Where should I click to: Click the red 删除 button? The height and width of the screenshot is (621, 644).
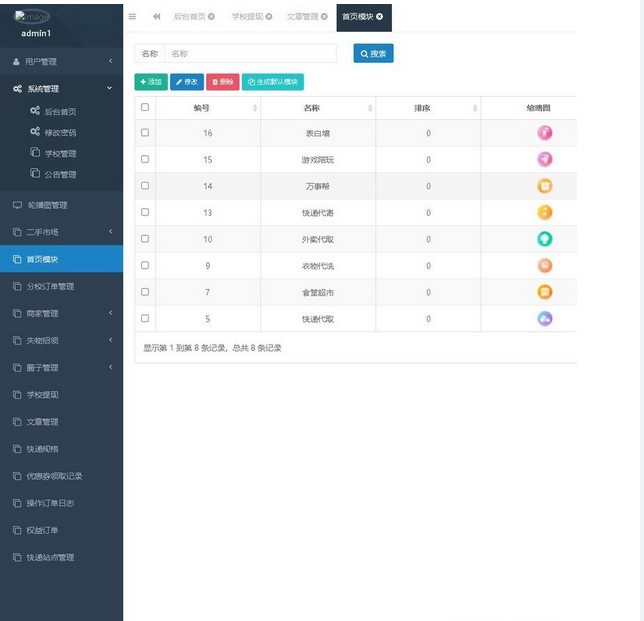click(x=223, y=82)
